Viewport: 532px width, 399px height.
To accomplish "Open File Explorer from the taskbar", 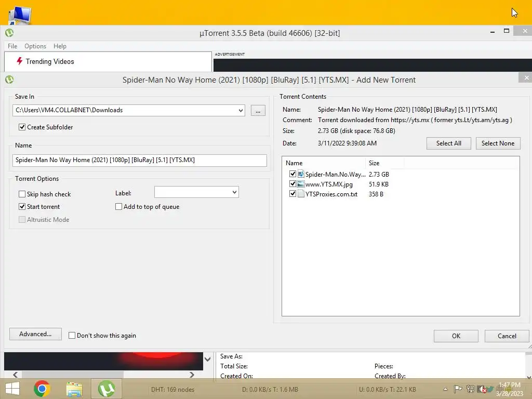I will [x=74, y=389].
